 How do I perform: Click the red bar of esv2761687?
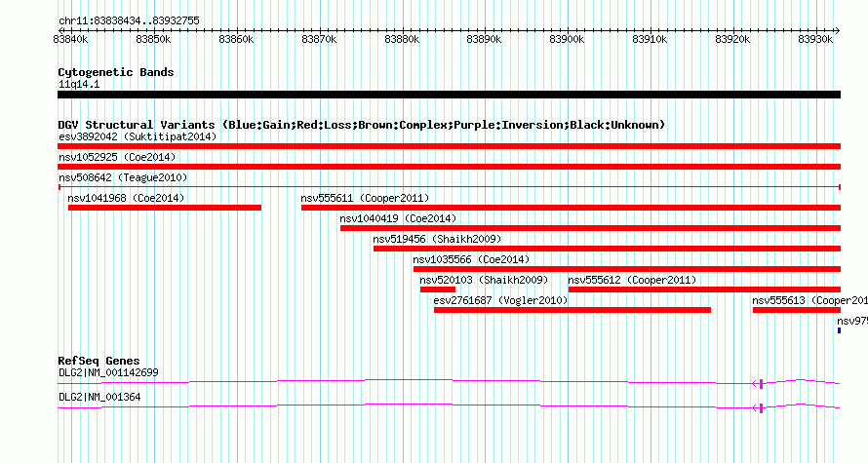pos(572,310)
